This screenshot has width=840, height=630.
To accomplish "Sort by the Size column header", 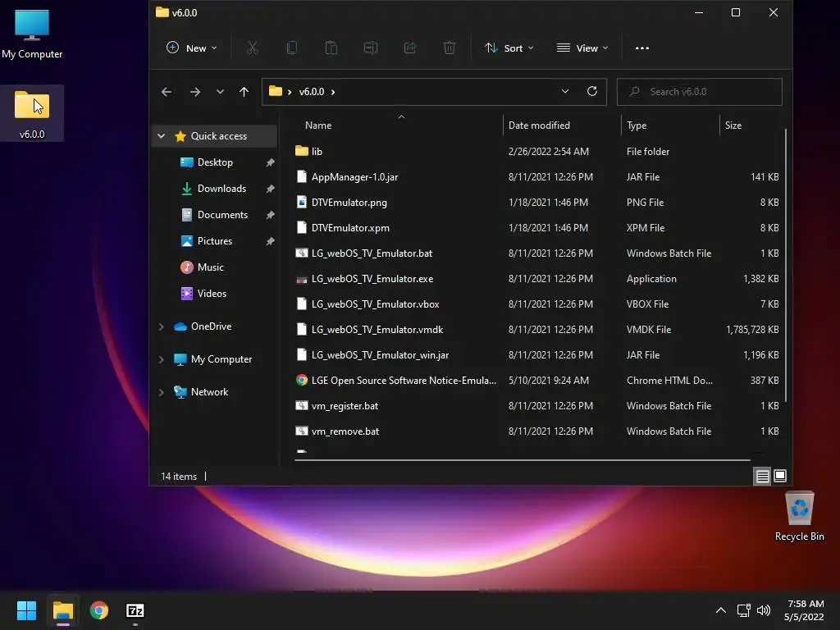I will [x=733, y=126].
